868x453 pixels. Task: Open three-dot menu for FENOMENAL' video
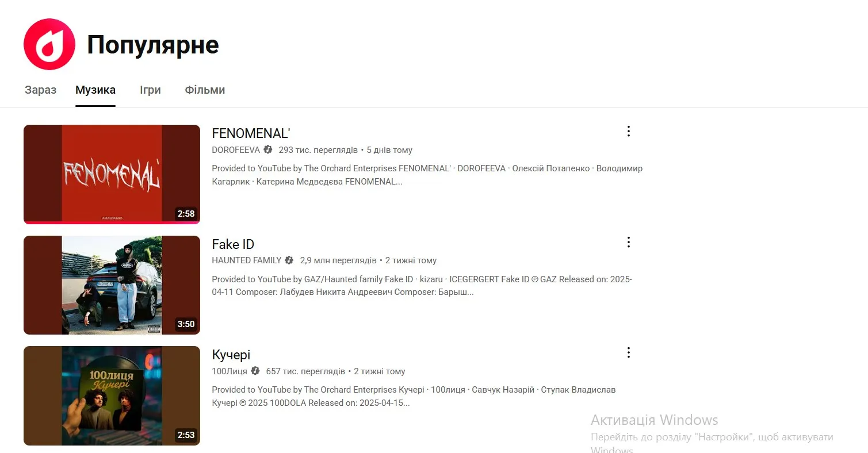coord(628,132)
